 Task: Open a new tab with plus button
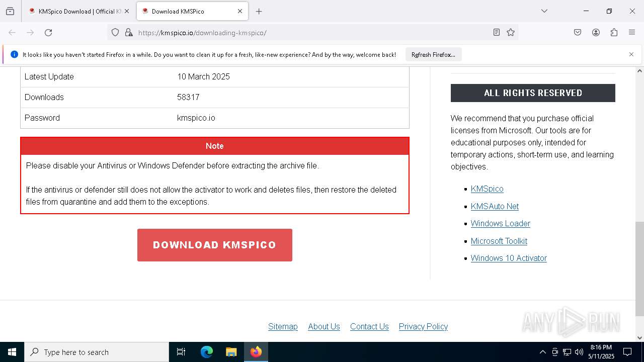coord(259,11)
